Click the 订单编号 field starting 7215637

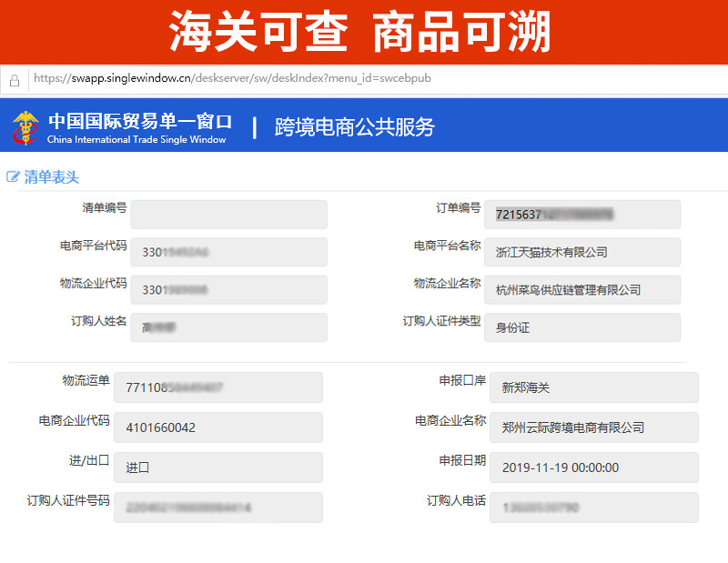pyautogui.click(x=582, y=215)
